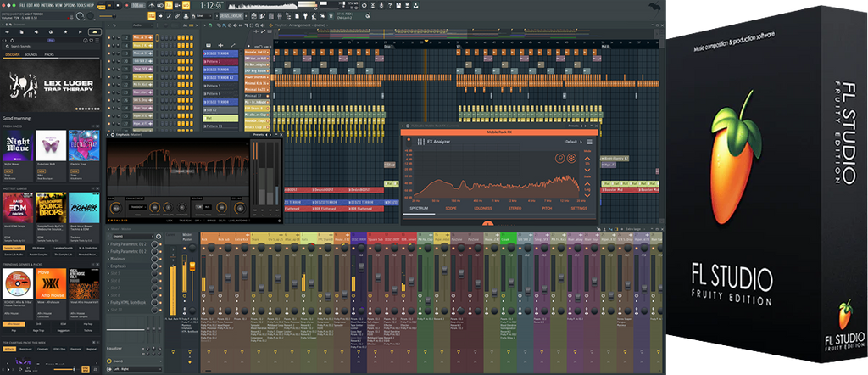This screenshot has width=868, height=375.
Task: Click the Mode up arrow in FX Analyzer
Action: tap(587, 159)
